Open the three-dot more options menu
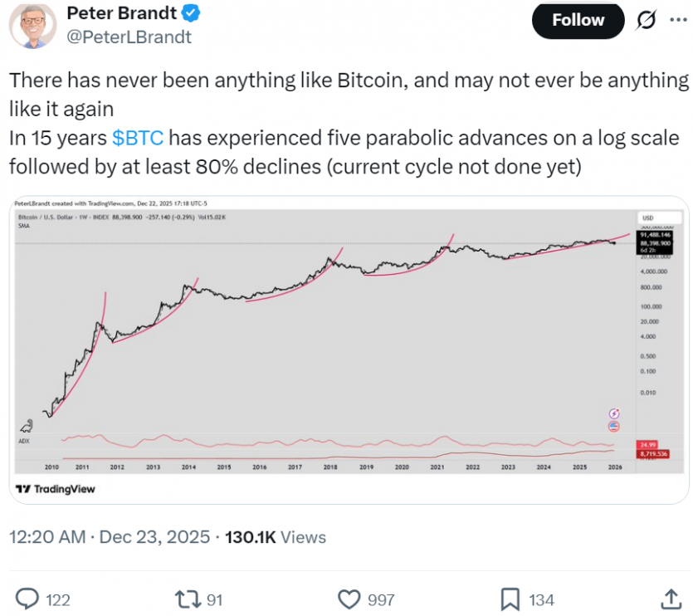693x616 pixels. coord(675,20)
